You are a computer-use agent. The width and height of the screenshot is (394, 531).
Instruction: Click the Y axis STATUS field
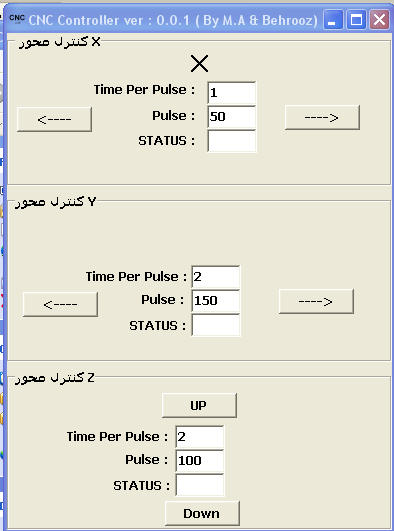(216, 325)
